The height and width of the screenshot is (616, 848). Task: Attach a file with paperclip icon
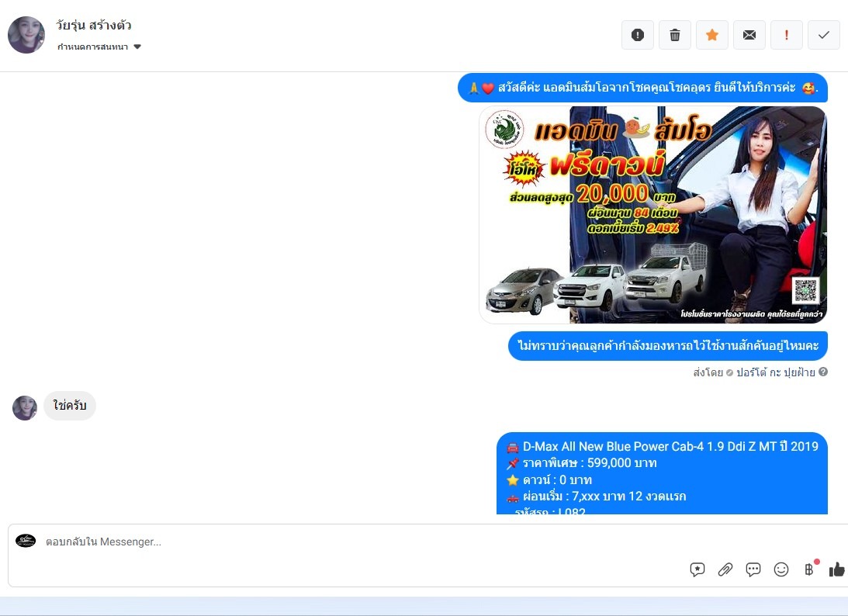pos(725,569)
